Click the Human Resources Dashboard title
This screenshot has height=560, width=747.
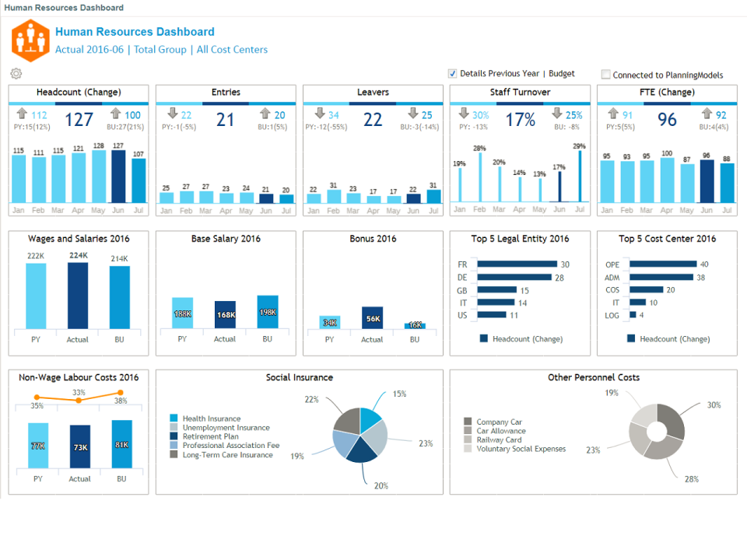click(135, 32)
